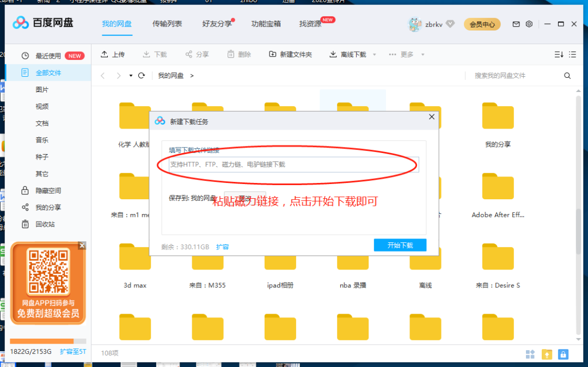Open the 视频 category
This screenshot has width=588, height=367.
tap(42, 107)
